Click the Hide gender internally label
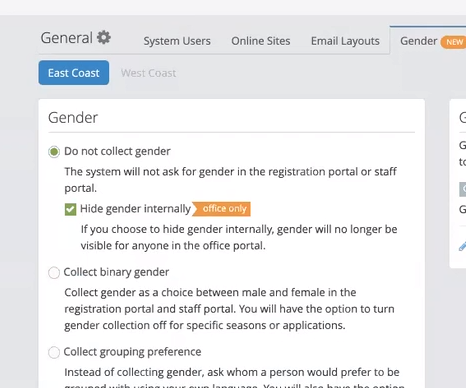 (x=135, y=209)
